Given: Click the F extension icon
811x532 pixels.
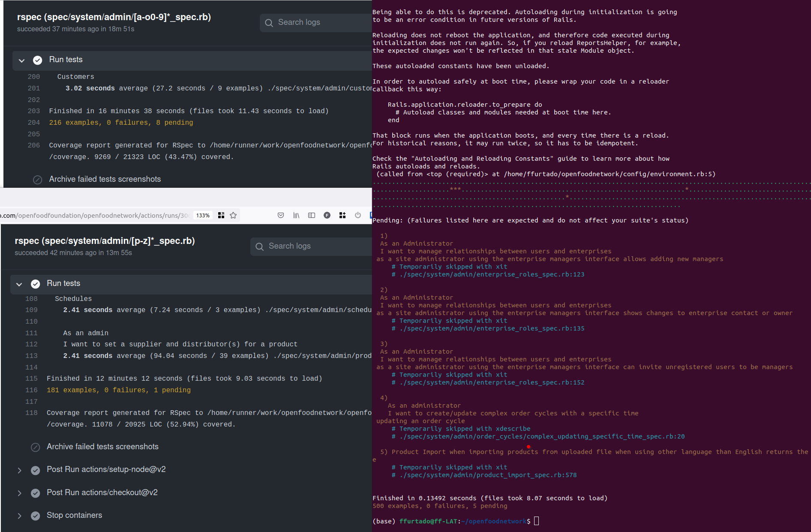Looking at the screenshot, I should pyautogui.click(x=327, y=215).
